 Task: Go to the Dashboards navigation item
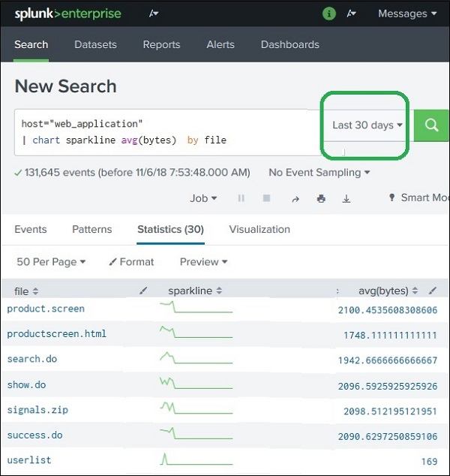(x=289, y=44)
